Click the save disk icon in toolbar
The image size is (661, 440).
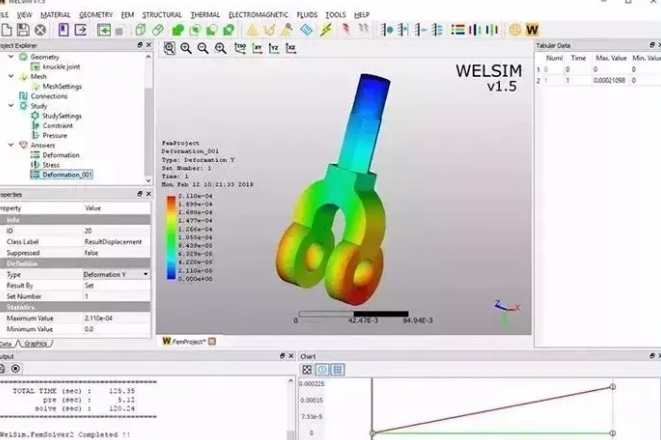(x=22, y=30)
